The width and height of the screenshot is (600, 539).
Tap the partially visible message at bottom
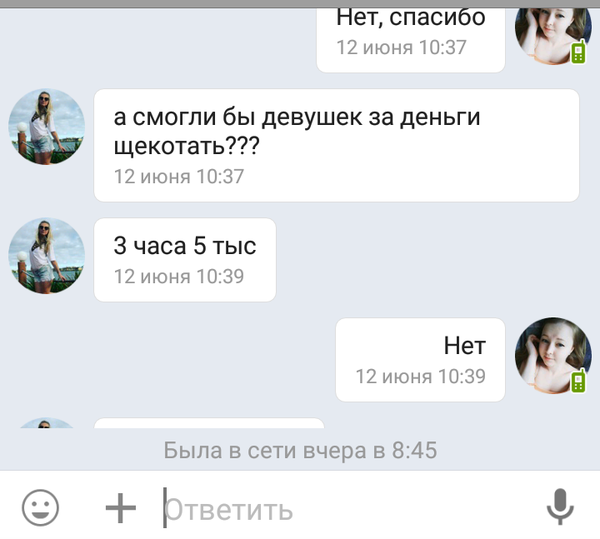(x=209, y=423)
